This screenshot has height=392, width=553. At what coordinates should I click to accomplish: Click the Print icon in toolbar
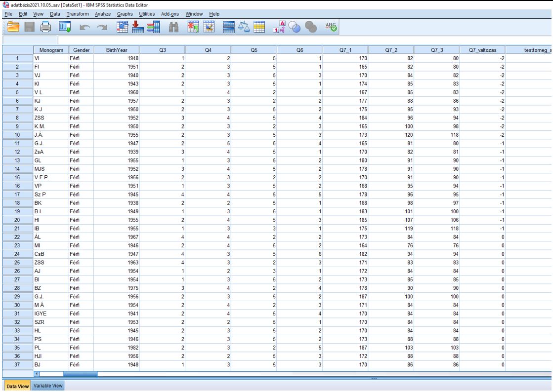pyautogui.click(x=45, y=28)
